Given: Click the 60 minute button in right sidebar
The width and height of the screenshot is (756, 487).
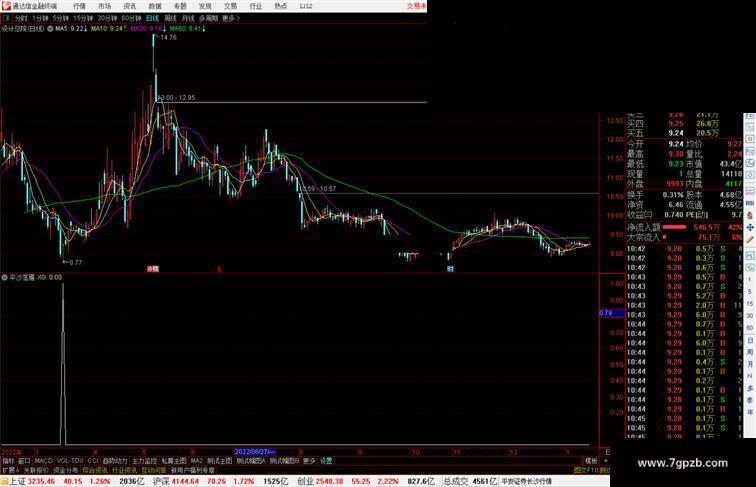Looking at the screenshot, I should [750, 328].
